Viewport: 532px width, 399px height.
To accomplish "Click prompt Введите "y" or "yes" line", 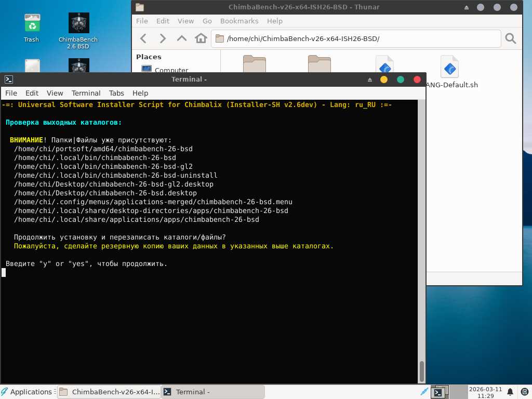I will (x=87, y=263).
